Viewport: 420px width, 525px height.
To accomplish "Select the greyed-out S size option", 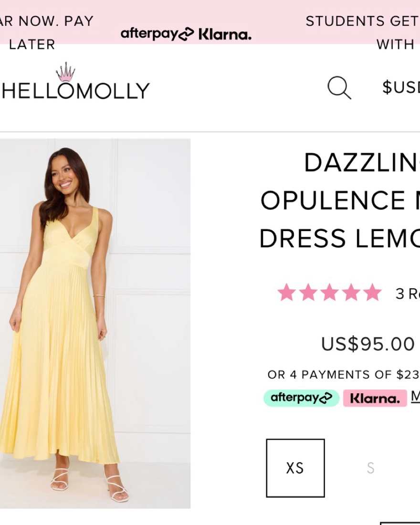I will tap(370, 468).
